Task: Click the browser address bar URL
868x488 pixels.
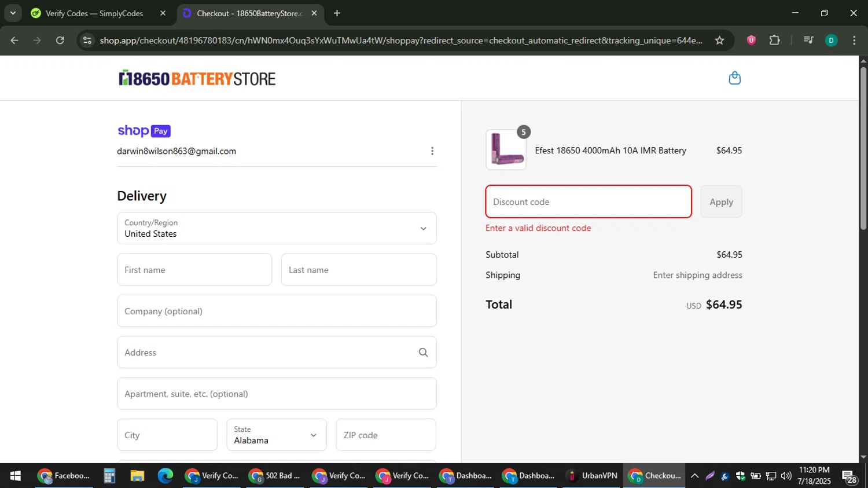Action: tap(400, 41)
